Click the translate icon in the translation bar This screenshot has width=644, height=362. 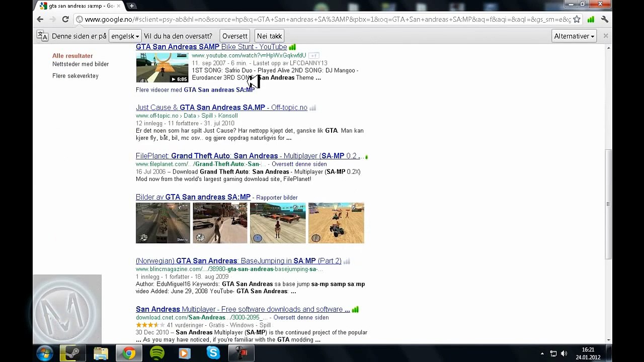point(42,36)
